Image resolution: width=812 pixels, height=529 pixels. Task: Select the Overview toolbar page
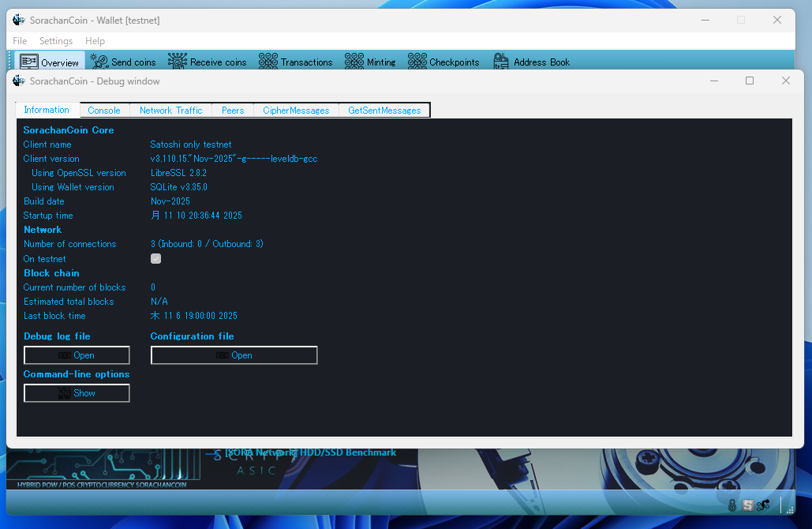tap(50, 62)
